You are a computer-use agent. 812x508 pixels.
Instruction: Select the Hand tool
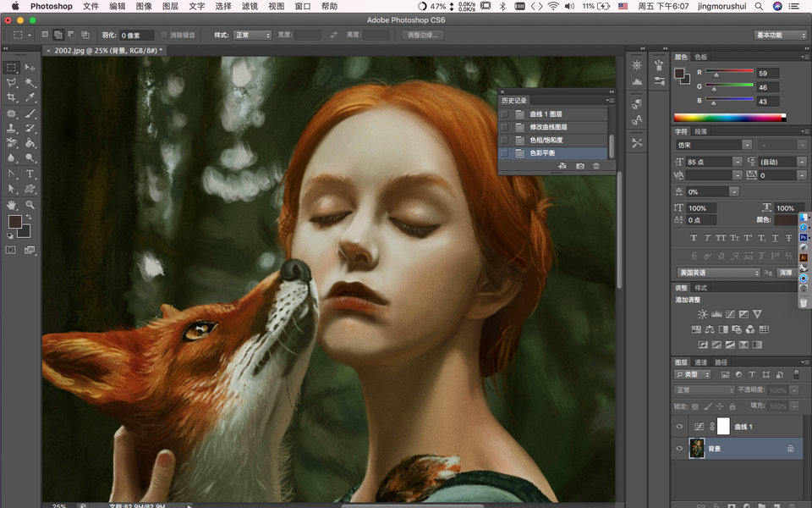click(11, 205)
